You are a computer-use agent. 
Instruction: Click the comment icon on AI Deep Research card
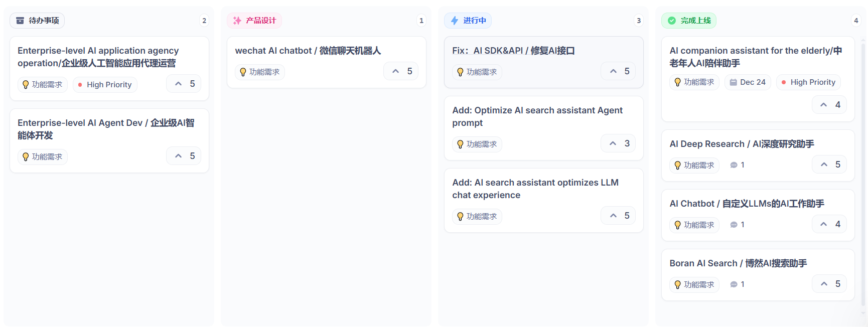(734, 165)
